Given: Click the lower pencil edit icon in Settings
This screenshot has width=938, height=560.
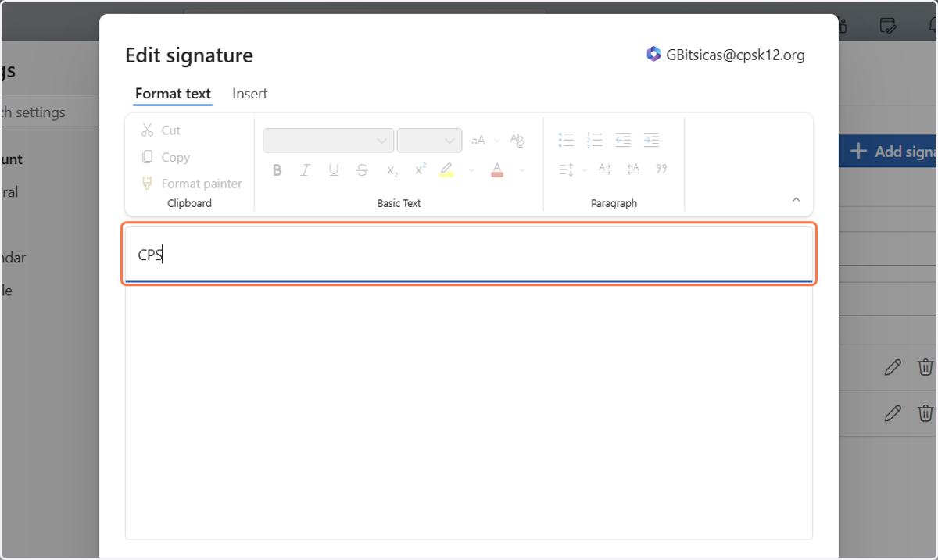Looking at the screenshot, I should point(893,413).
